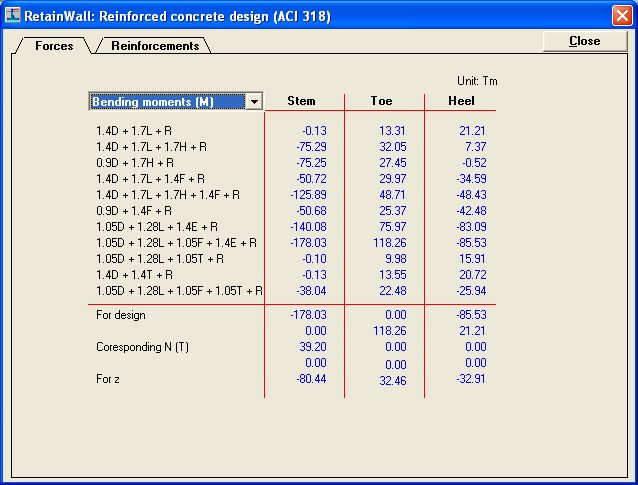Click the 'Coresponding N (T)' label

(142, 347)
